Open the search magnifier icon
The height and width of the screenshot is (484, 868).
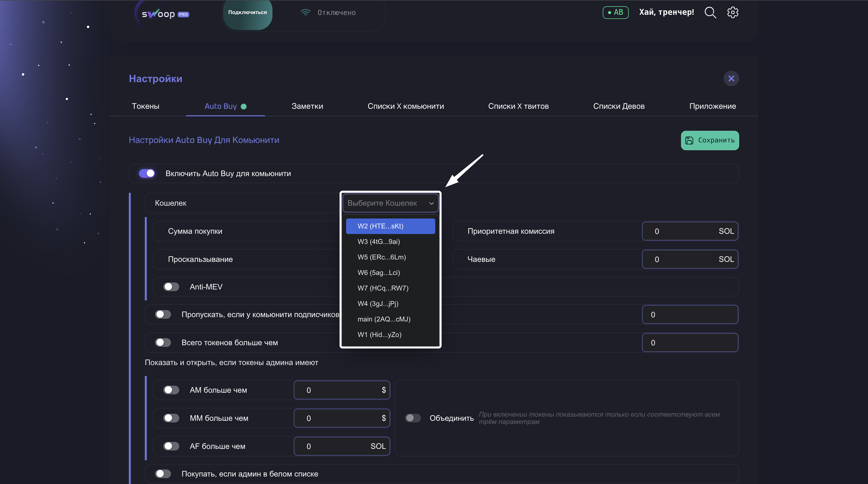710,12
